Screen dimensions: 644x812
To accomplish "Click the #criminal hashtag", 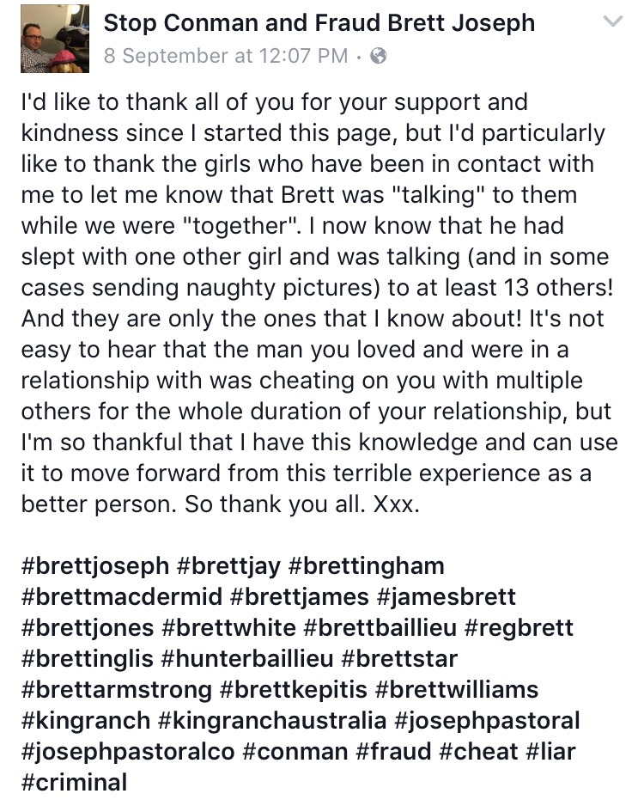I will pos(73,783).
